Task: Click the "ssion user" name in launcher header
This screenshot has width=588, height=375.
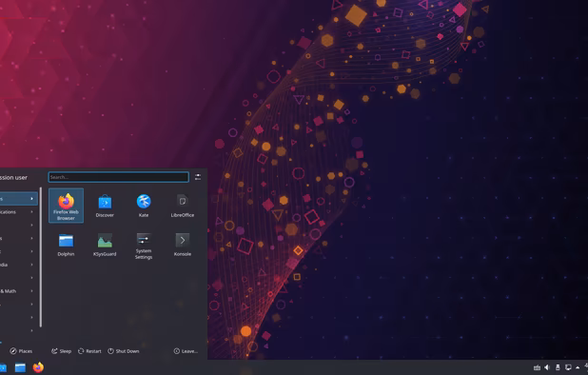Action: click(13, 177)
